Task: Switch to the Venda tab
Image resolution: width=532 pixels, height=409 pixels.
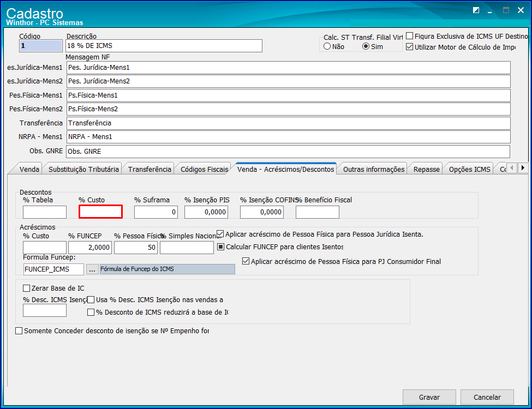Action: click(29, 169)
